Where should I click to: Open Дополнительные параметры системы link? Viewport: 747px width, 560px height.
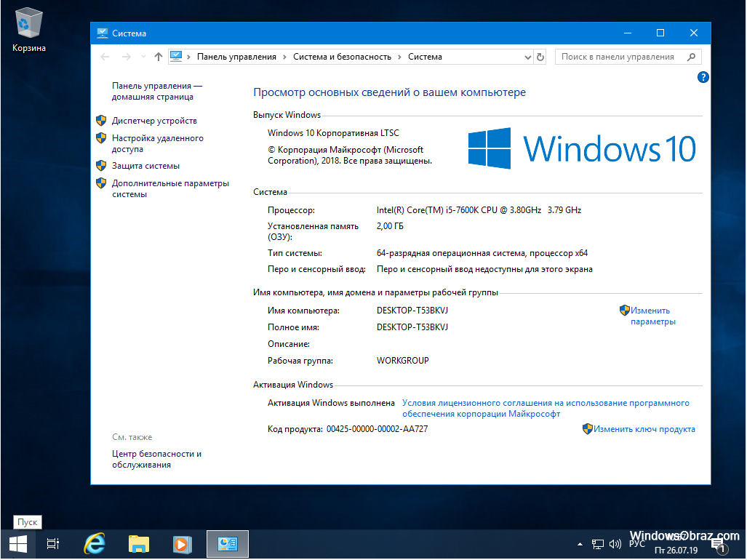point(170,188)
